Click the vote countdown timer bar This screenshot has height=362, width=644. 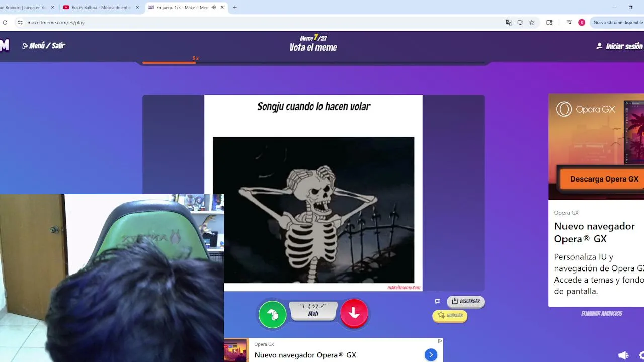(x=313, y=63)
